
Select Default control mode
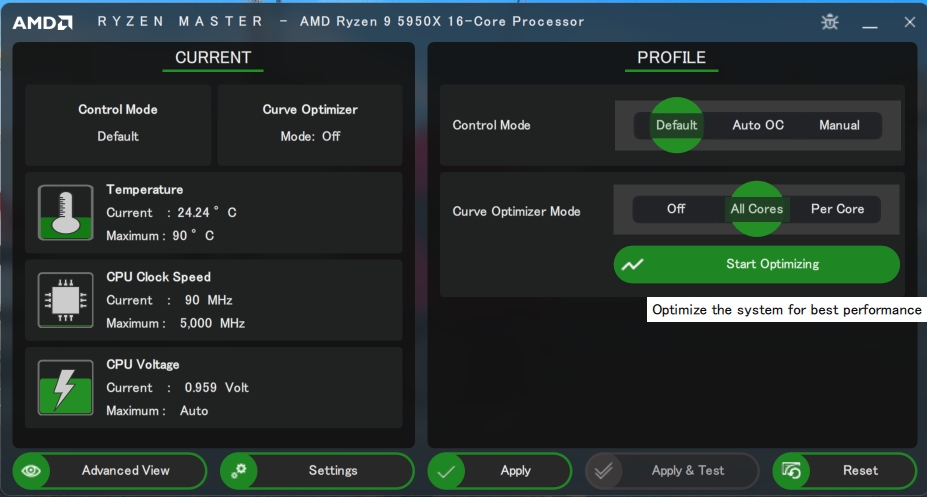pos(677,125)
